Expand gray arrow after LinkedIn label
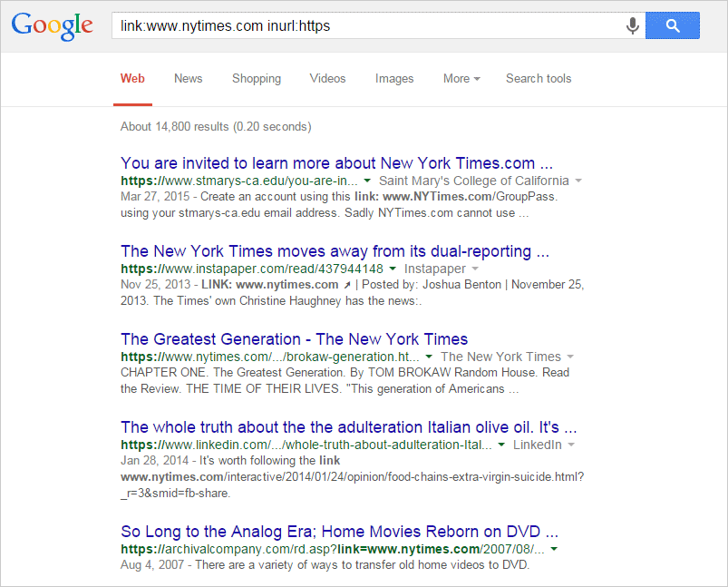Viewport: 728px width, 587px height. point(571,445)
